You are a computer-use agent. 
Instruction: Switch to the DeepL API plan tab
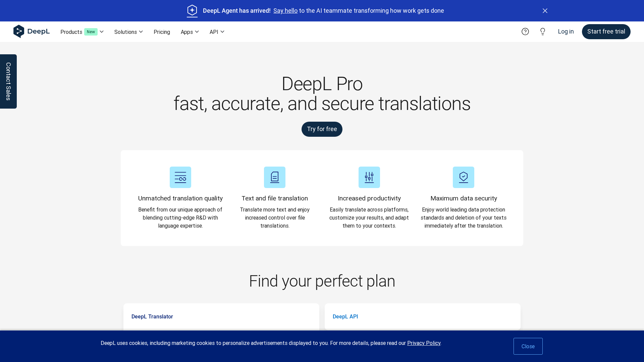tap(345, 316)
